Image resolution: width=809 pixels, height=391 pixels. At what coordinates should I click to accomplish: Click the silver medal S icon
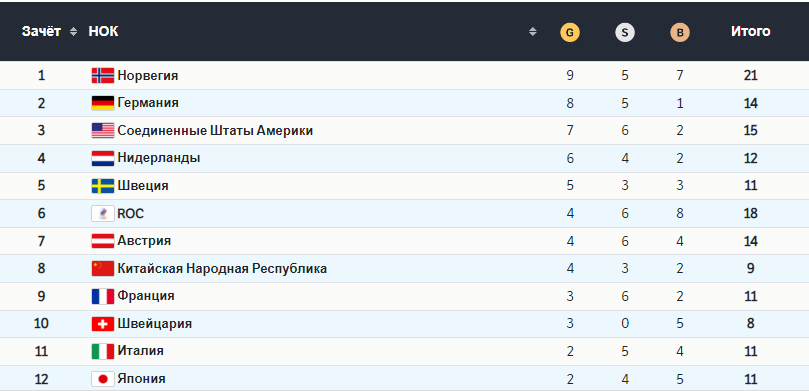pyautogui.click(x=625, y=32)
